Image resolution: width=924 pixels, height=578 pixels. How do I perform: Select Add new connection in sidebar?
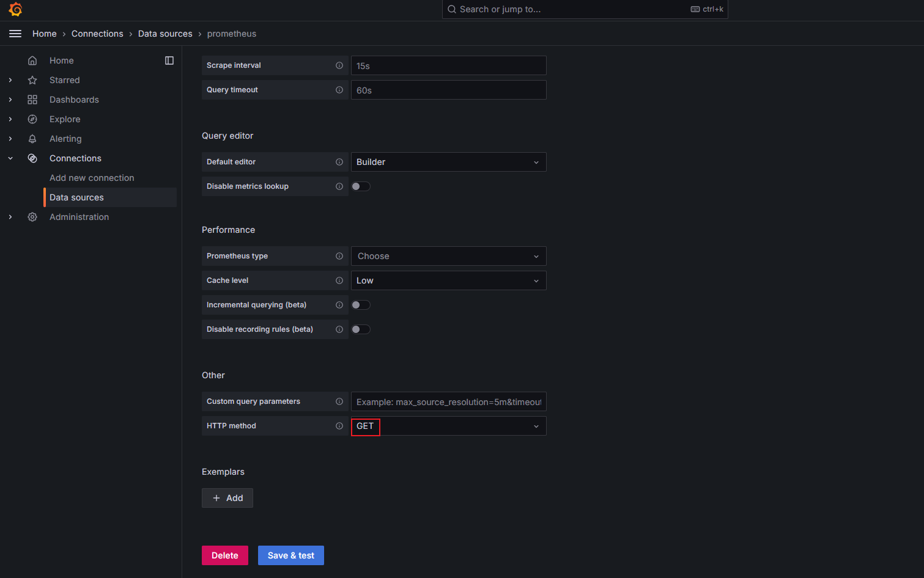pyautogui.click(x=92, y=178)
